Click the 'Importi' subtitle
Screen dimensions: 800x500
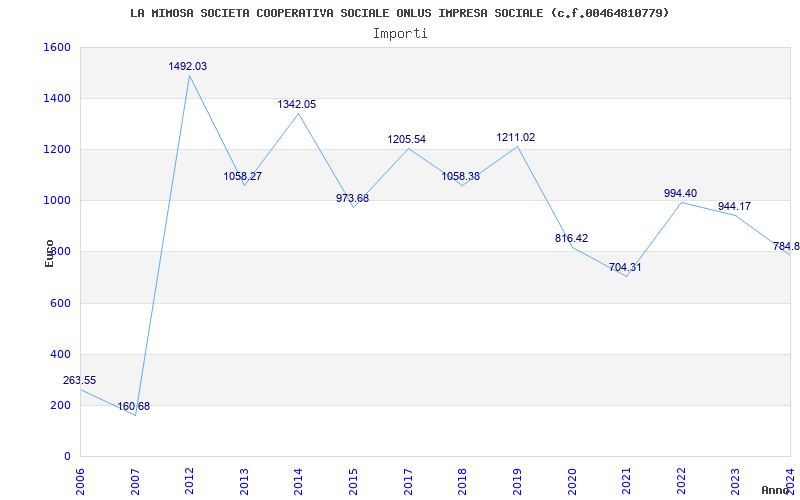click(400, 34)
